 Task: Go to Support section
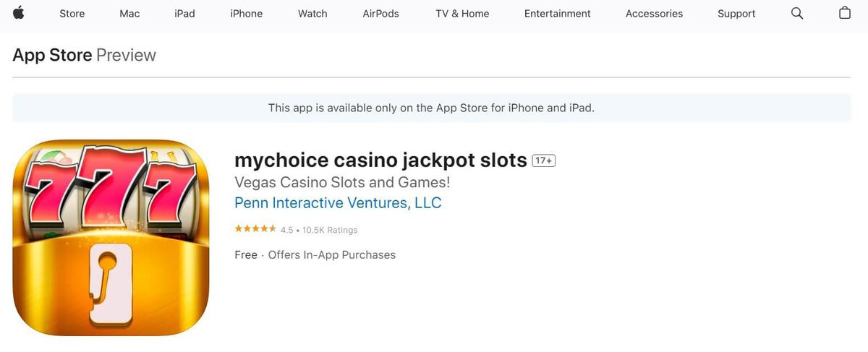[736, 14]
